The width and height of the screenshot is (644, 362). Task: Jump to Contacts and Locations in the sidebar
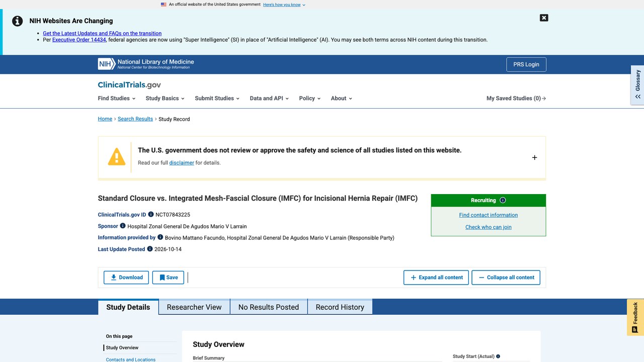pyautogui.click(x=131, y=359)
